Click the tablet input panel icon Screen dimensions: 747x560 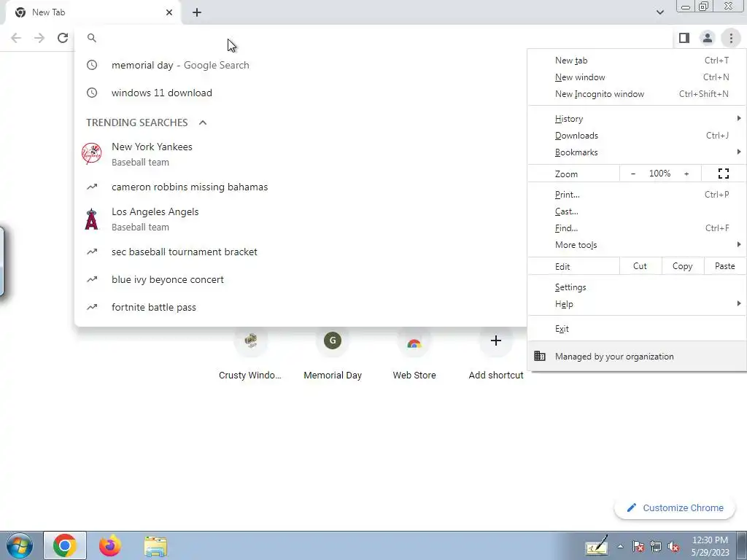597,545
